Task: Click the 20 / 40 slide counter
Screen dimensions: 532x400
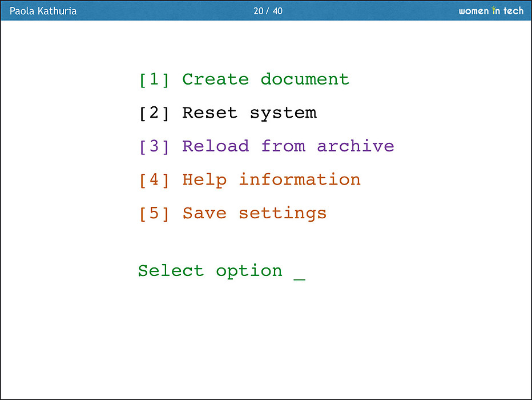Action: (268, 11)
